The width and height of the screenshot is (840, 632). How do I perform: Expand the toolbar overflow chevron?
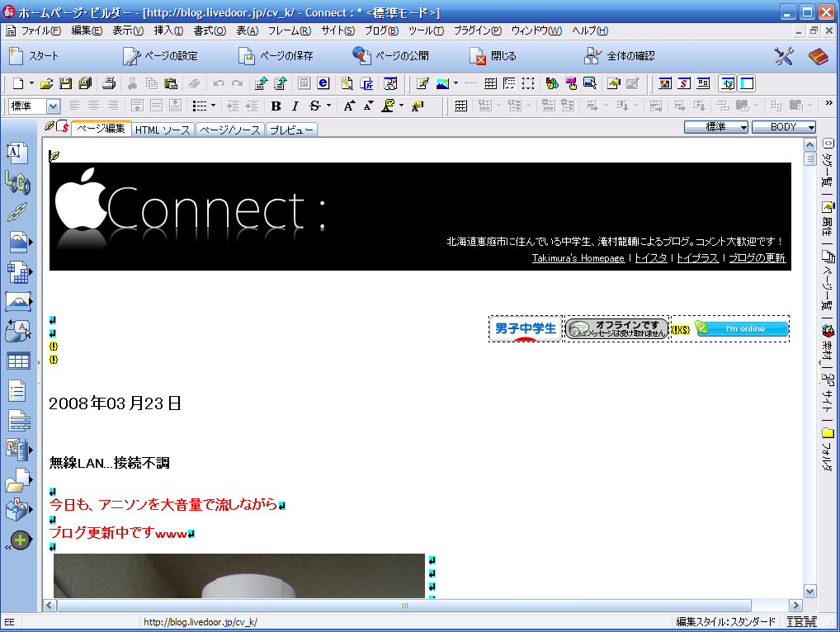pos(828,103)
